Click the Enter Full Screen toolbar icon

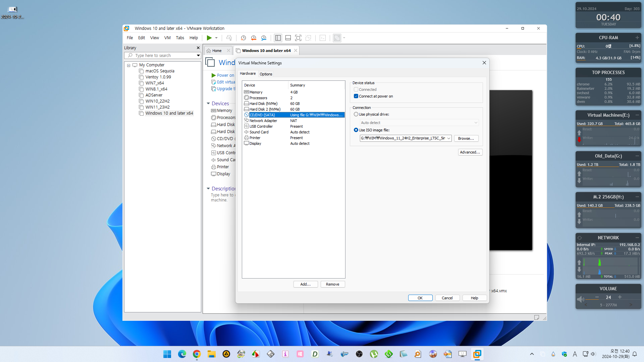click(x=298, y=38)
